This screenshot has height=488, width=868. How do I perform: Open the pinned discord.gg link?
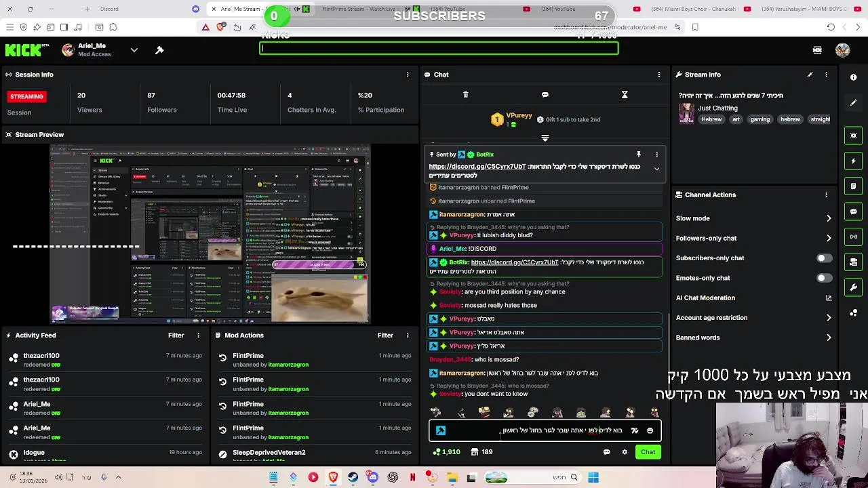pos(477,167)
